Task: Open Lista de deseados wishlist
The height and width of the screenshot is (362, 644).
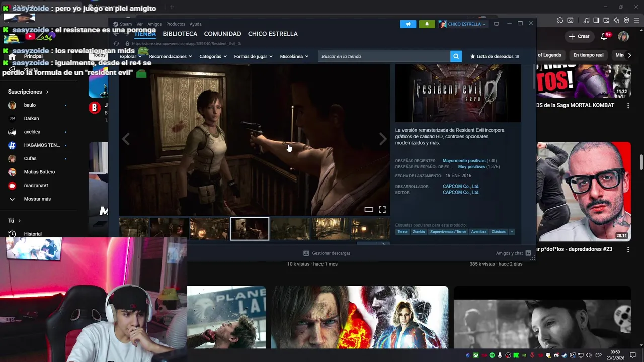Action: click(x=495, y=56)
